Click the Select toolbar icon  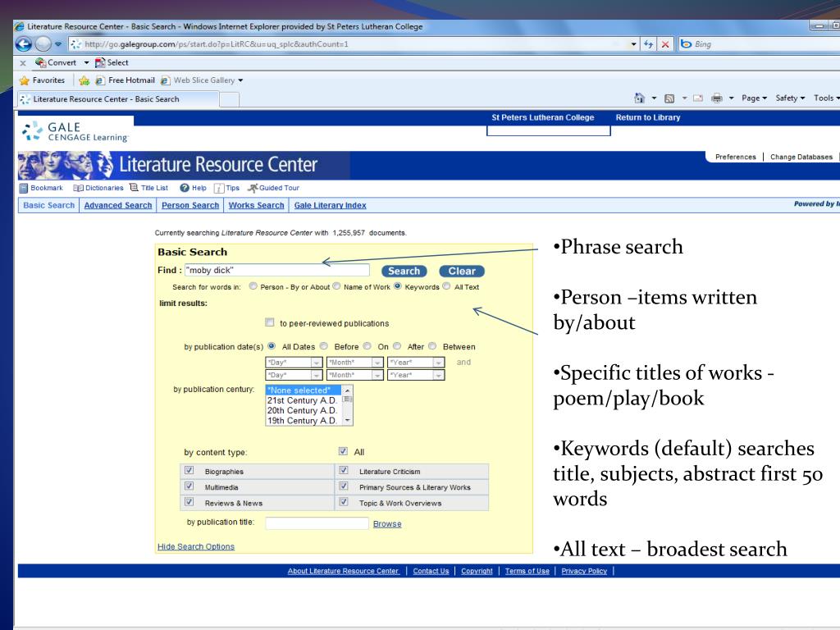tap(99, 62)
